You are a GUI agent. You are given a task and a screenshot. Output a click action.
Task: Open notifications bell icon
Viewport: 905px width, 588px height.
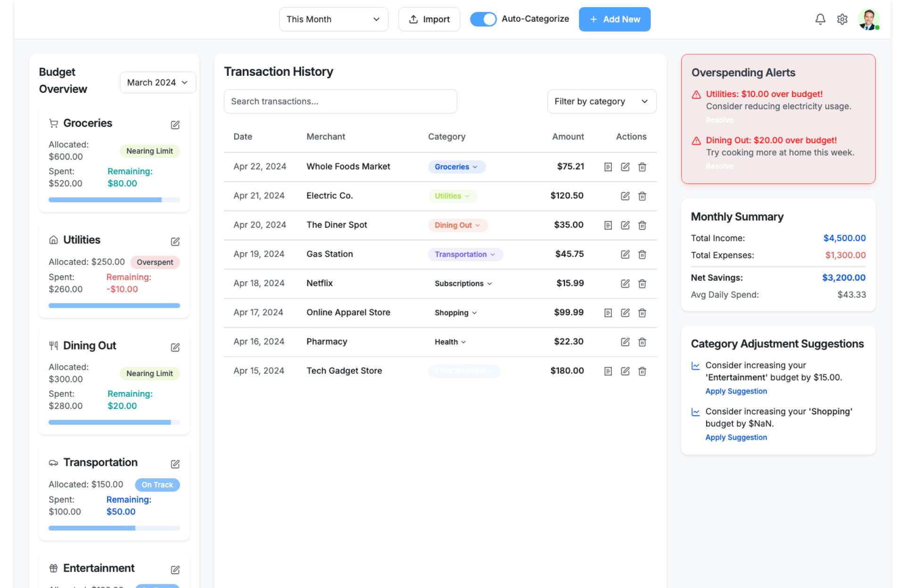coord(820,19)
